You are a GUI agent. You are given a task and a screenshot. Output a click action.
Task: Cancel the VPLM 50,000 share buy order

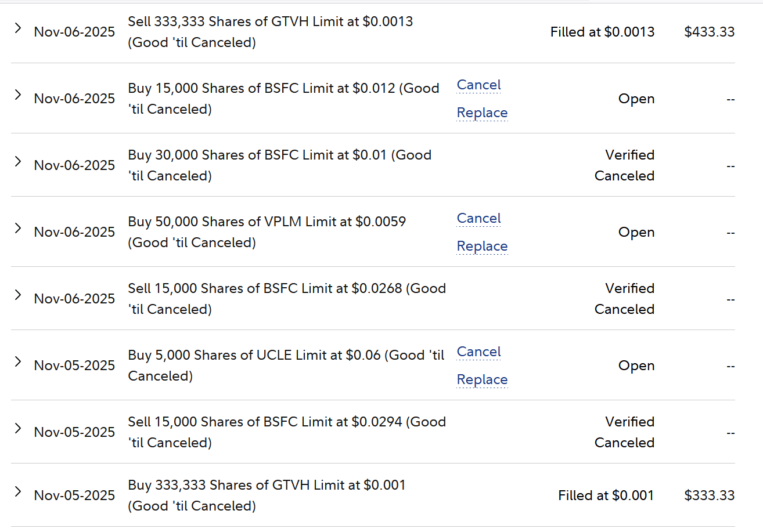(x=478, y=219)
